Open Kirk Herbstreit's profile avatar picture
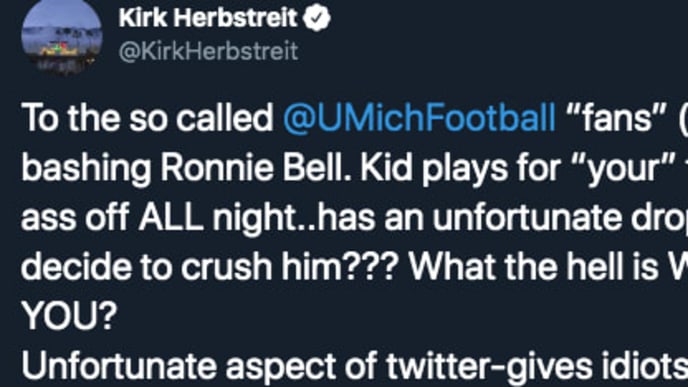Image resolution: width=688 pixels, height=387 pixels. click(62, 37)
